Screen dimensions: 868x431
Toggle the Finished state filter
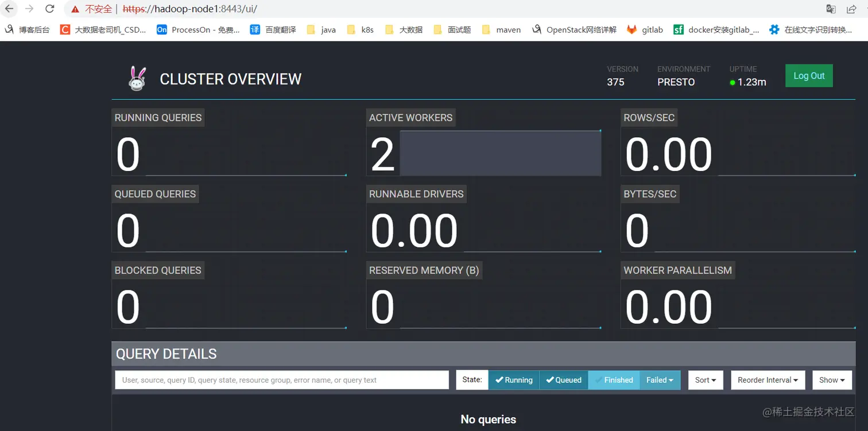click(614, 380)
